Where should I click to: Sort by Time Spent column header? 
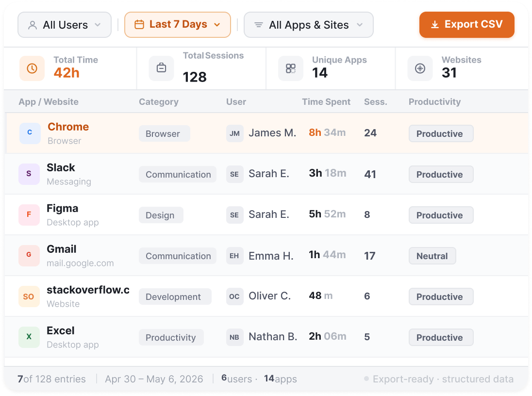click(326, 102)
